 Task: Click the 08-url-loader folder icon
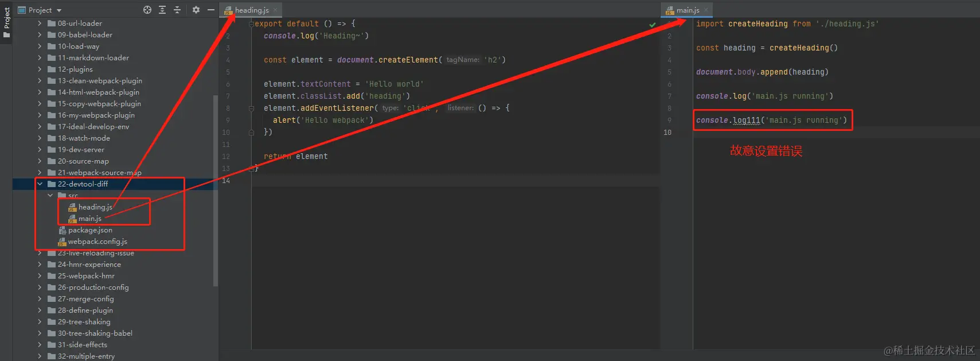(x=52, y=24)
